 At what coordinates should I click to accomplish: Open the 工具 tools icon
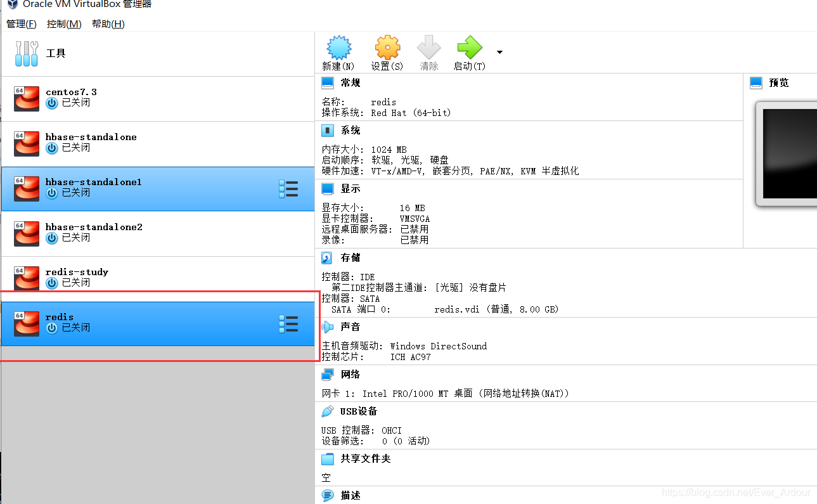click(x=27, y=54)
